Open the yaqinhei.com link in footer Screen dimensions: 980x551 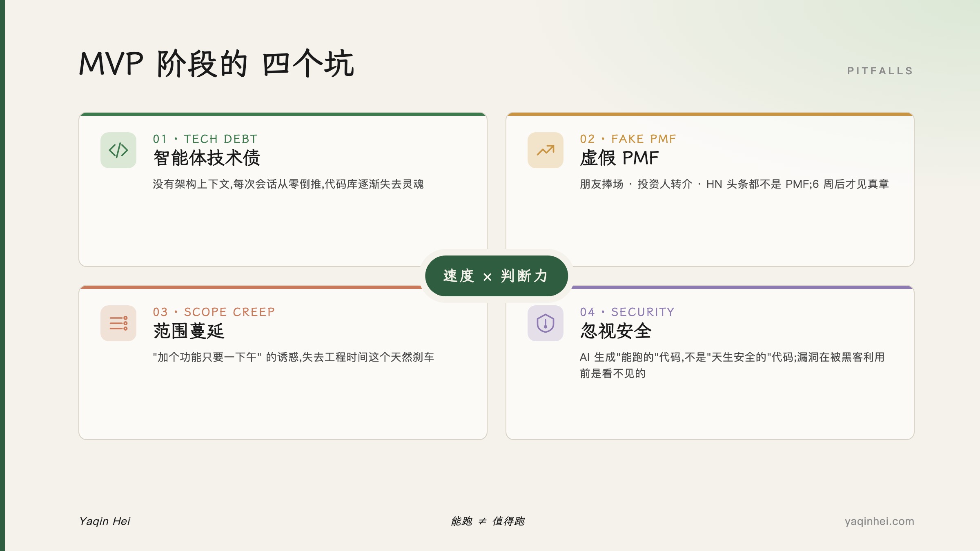[879, 521]
